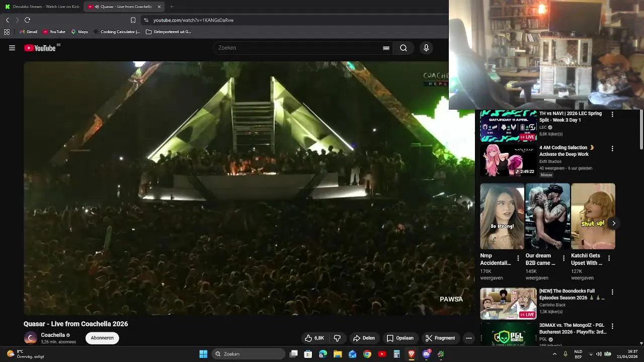Screen dimensions: 644x362
Task: Open the Windows Start menu
Action: coord(203,354)
